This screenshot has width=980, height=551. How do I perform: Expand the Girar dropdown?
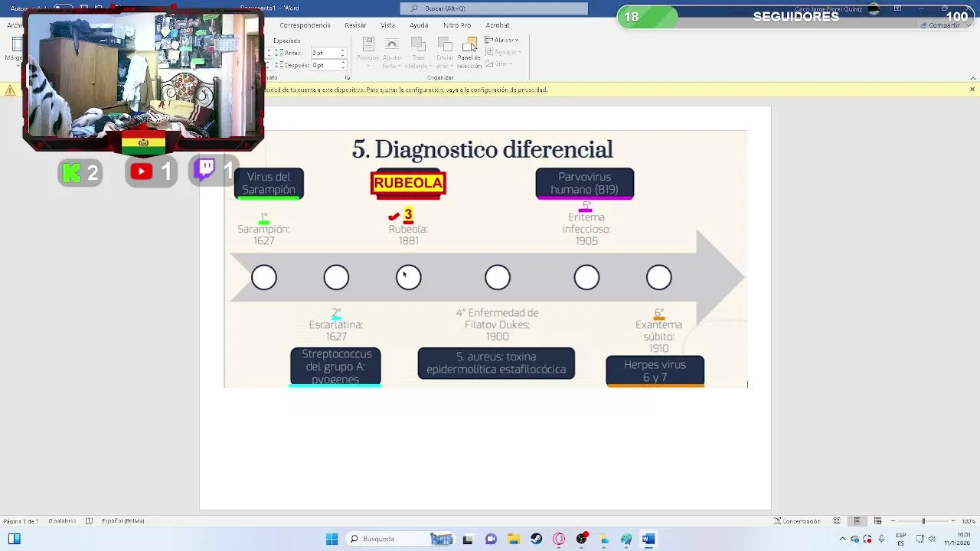(x=498, y=64)
